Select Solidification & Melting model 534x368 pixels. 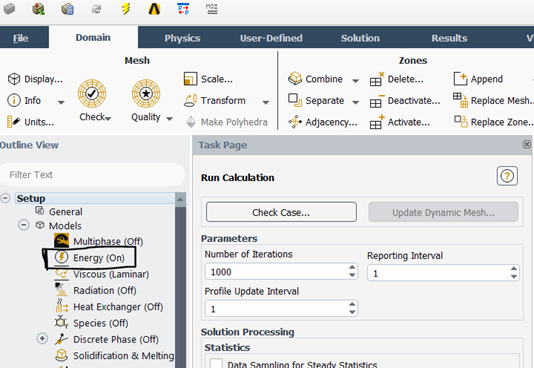(114, 355)
